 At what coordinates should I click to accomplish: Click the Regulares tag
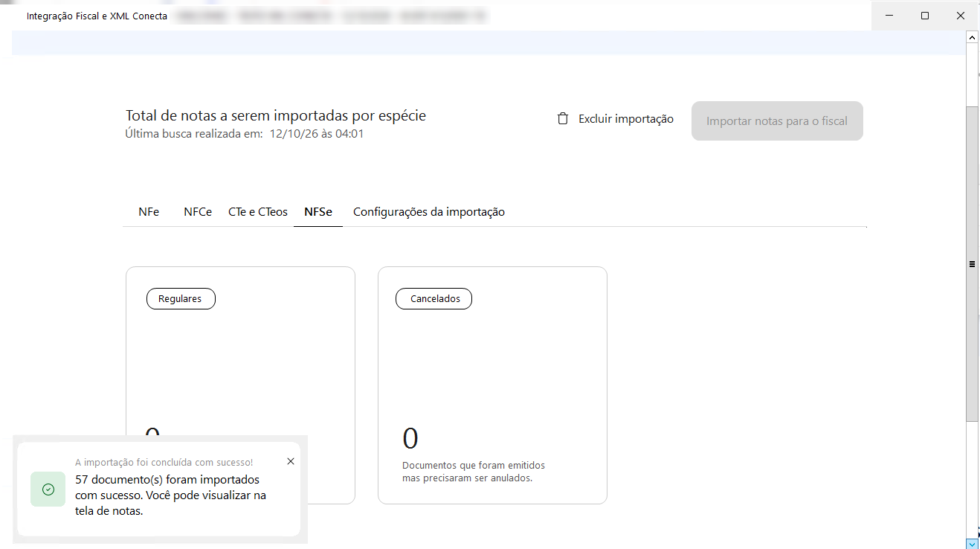pos(180,299)
